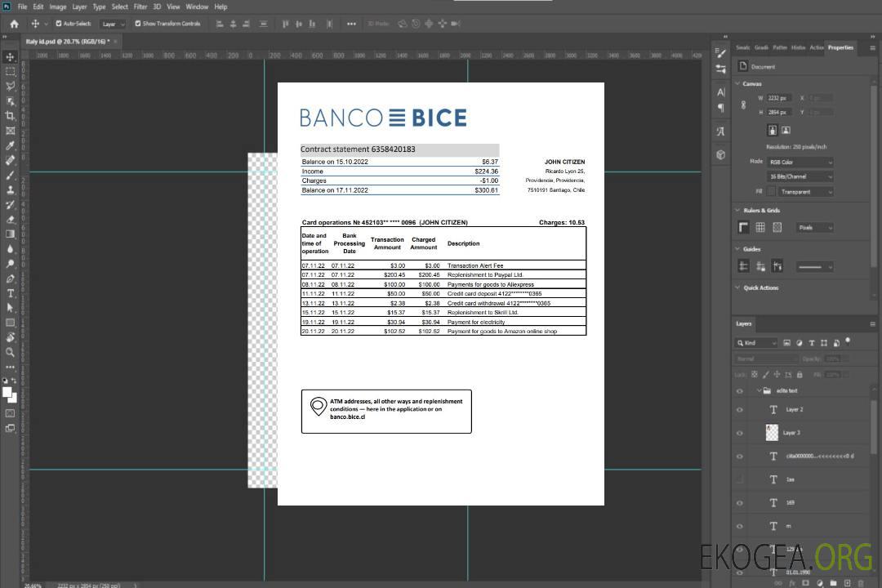Toggle layer filter on/off switch
The height and width of the screenshot is (588, 882).
848,341
